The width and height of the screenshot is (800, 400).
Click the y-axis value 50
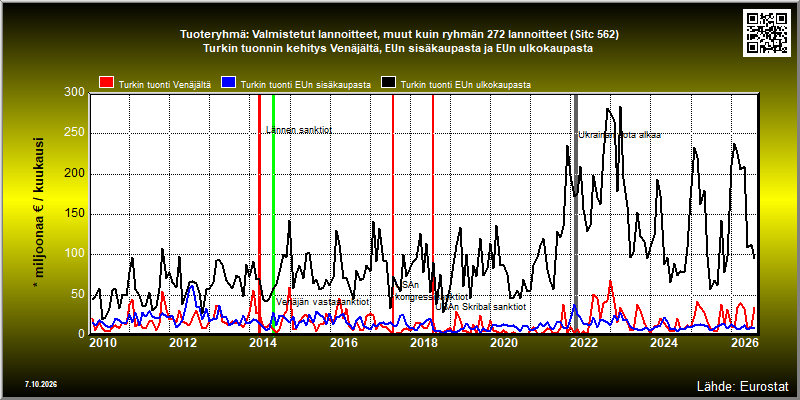click(78, 294)
